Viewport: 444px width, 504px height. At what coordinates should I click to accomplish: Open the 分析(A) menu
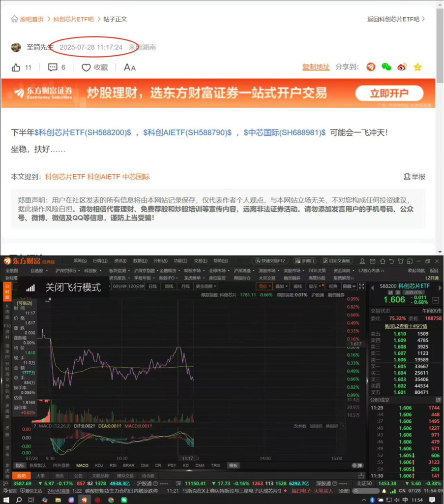[160, 261]
